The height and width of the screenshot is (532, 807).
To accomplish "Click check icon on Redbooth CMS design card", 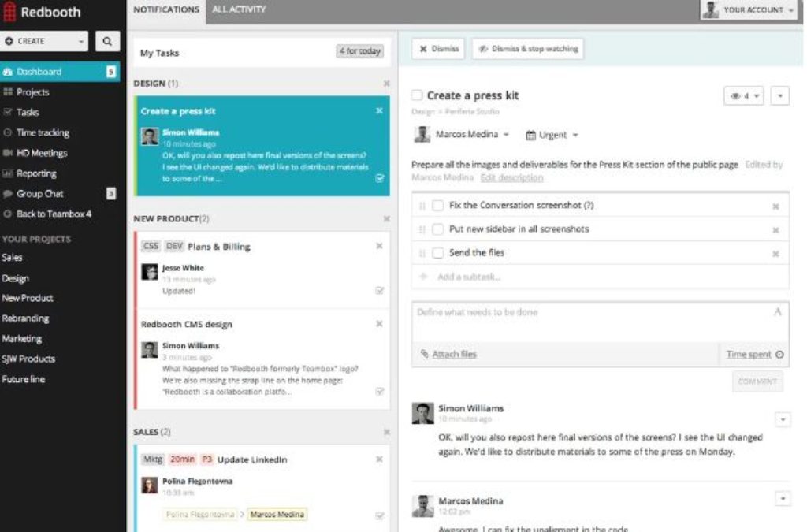I will tap(380, 392).
